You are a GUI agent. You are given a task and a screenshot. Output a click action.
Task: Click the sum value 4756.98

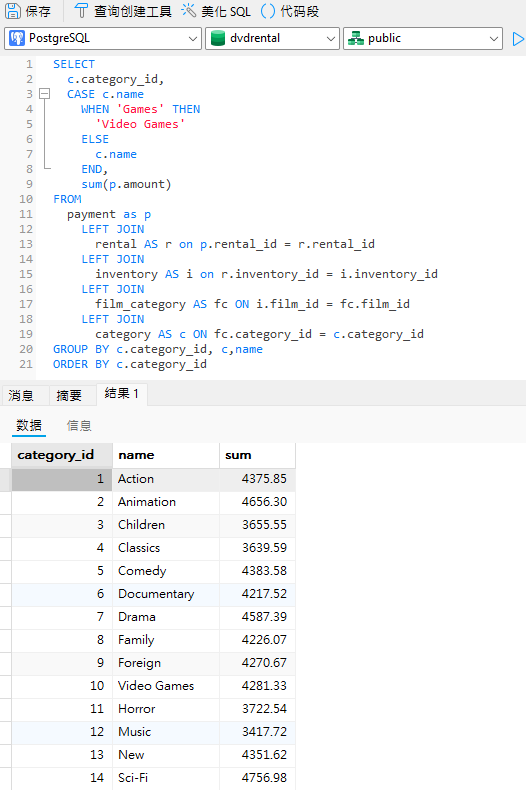tap(257, 778)
